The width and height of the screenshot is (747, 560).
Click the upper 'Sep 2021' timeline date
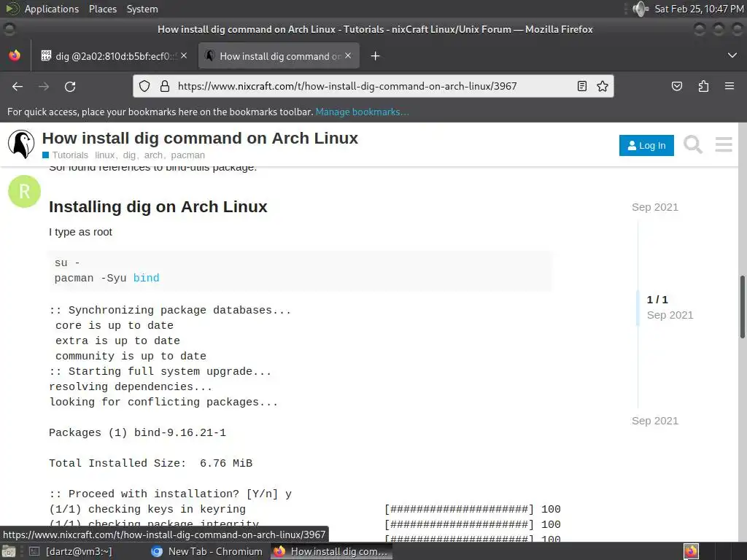click(655, 207)
